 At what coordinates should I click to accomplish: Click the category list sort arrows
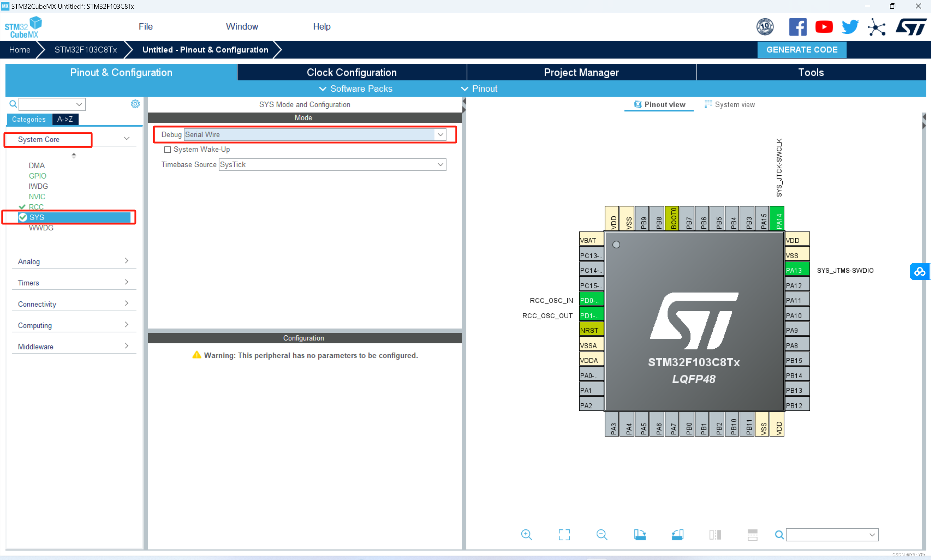73,155
